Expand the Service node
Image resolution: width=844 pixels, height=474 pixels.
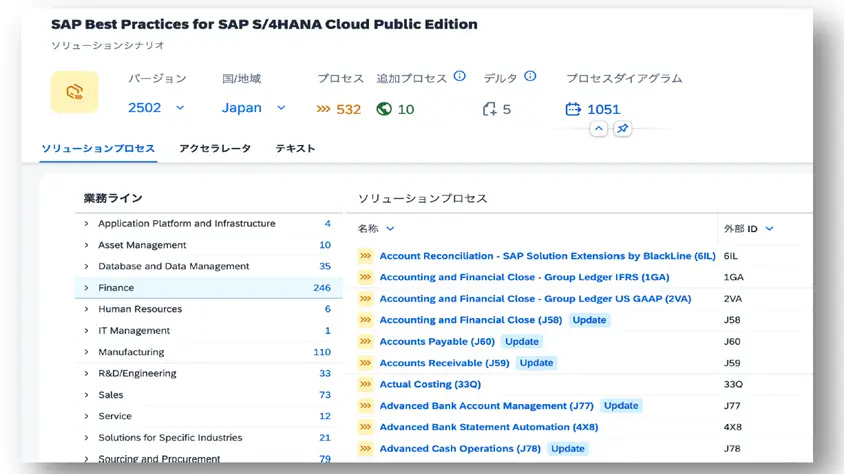[86, 416]
